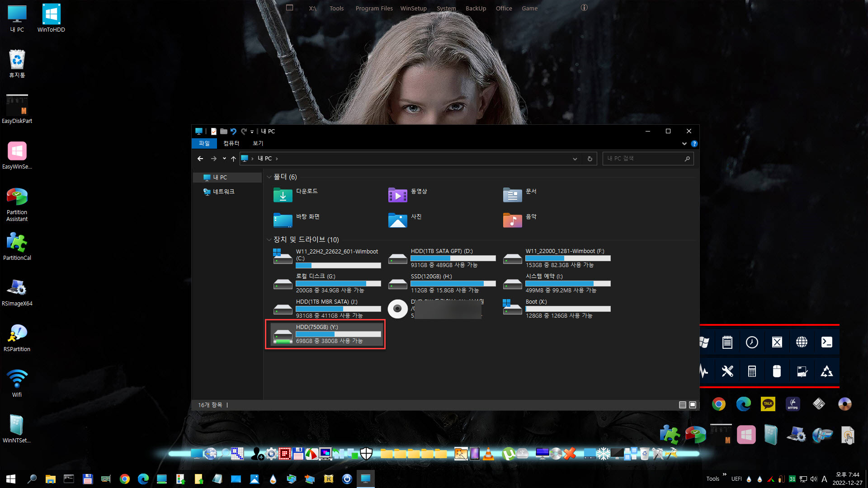Collapse the Devices and drives (10) group
This screenshot has width=868, height=488.
tap(269, 239)
